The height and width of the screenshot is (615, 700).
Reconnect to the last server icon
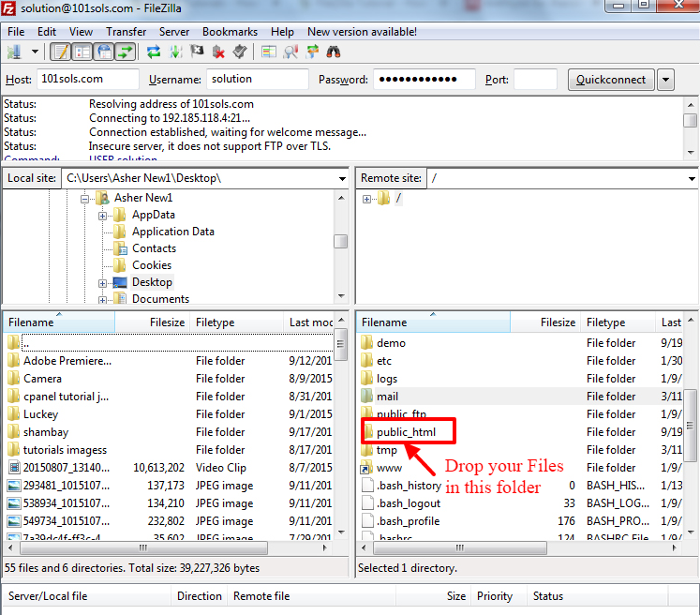[240, 52]
